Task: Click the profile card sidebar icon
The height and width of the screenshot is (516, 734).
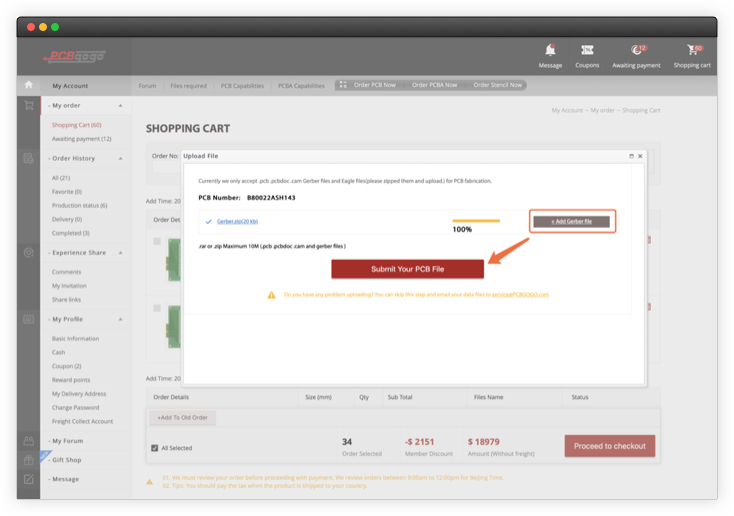Action: (x=29, y=319)
